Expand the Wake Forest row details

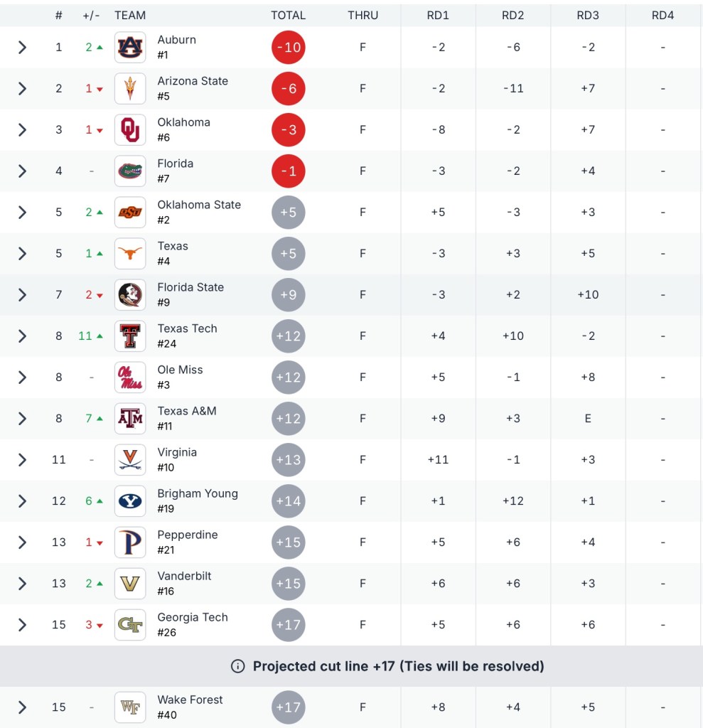pos(22,707)
